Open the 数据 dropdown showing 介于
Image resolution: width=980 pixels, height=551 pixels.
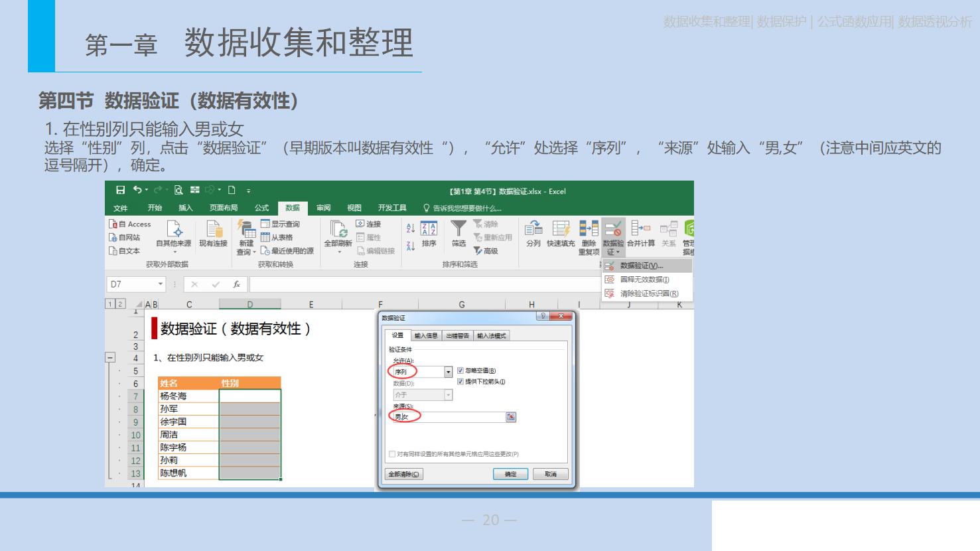[449, 395]
